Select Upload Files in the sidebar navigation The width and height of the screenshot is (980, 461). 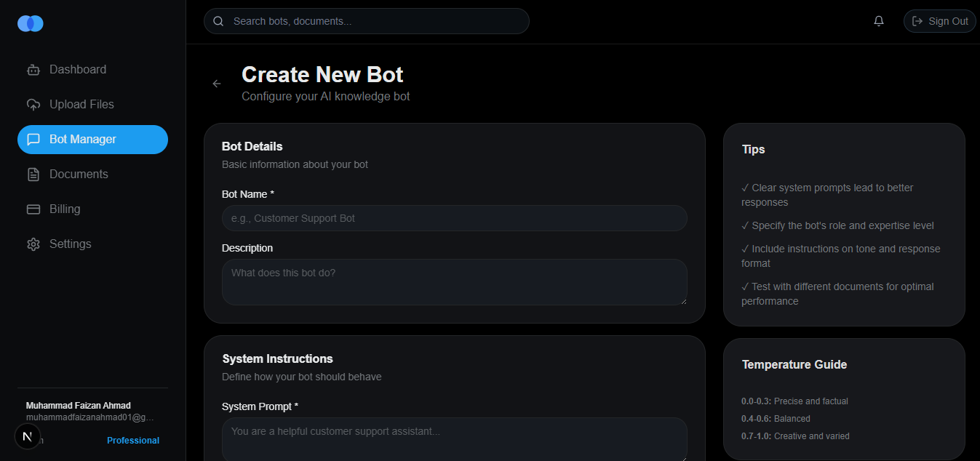click(81, 104)
